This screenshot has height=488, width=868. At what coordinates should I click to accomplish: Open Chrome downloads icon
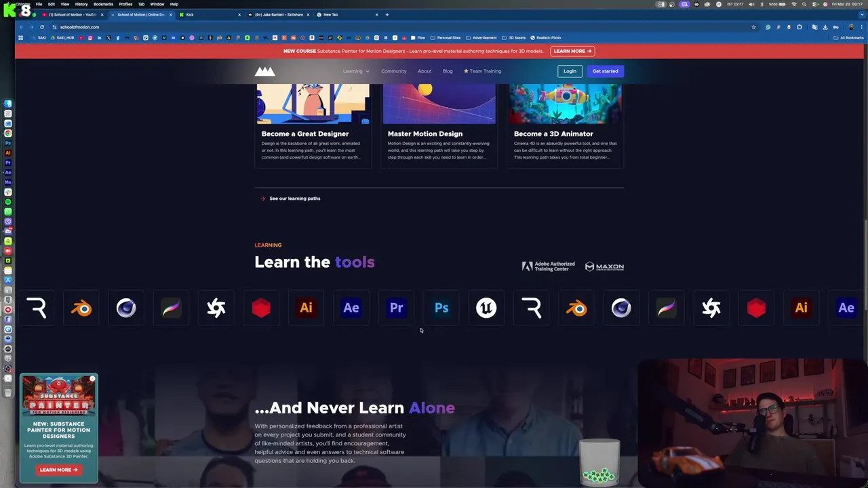tap(825, 27)
